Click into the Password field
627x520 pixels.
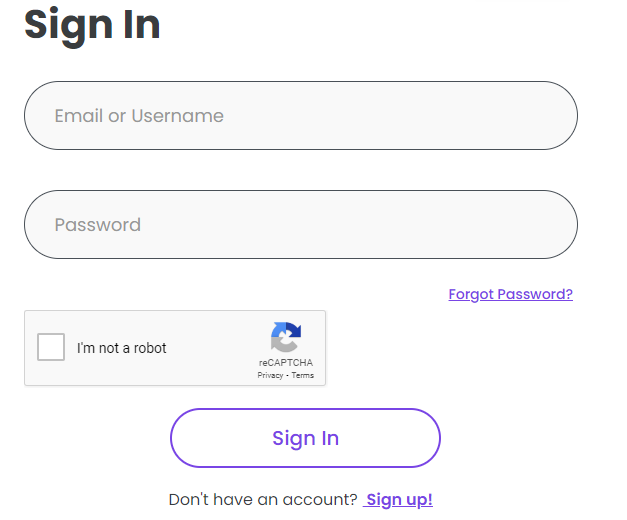pos(301,224)
